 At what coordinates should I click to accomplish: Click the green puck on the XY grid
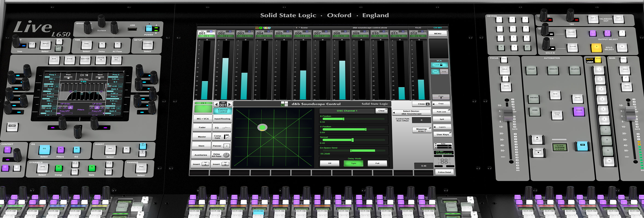[262, 128]
